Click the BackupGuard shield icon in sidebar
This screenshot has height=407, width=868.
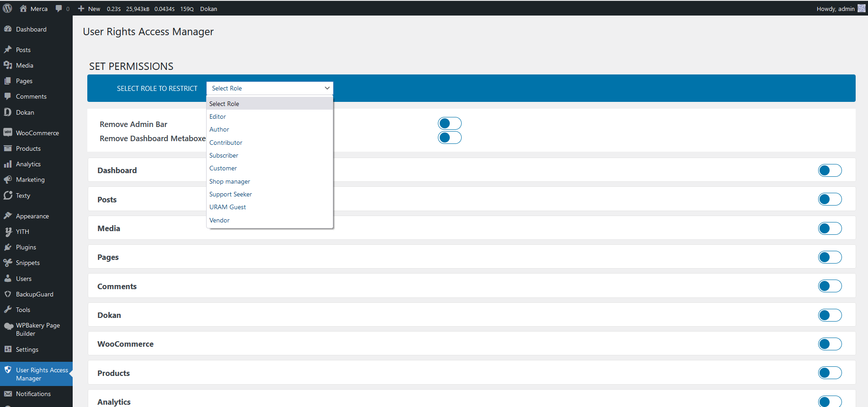coord(8,294)
